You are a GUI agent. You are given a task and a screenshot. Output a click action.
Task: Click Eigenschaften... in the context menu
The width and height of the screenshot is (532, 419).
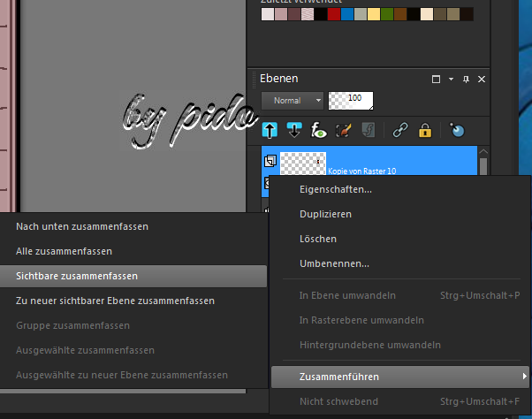pyautogui.click(x=336, y=189)
